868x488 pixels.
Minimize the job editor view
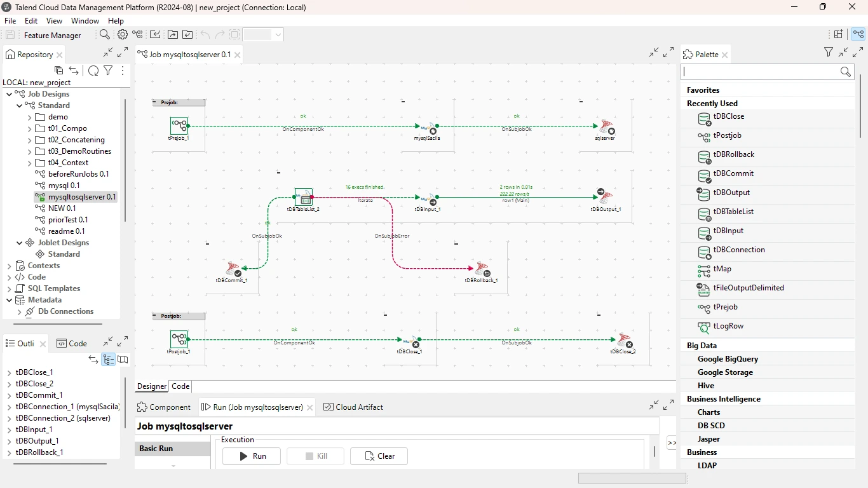coord(654,53)
